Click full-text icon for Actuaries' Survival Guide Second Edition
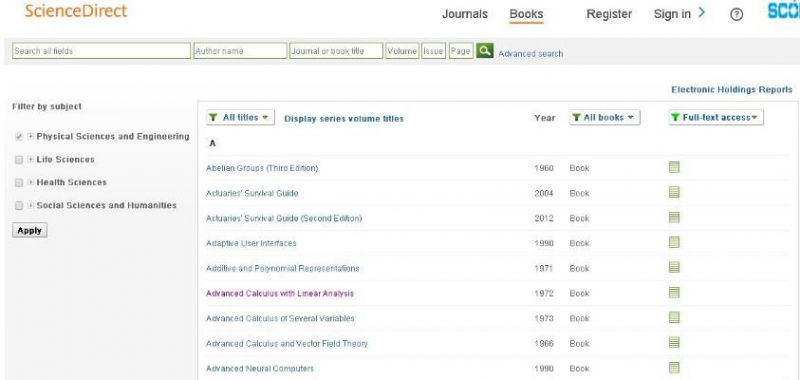Image resolution: width=800 pixels, height=380 pixels. pos(674,217)
